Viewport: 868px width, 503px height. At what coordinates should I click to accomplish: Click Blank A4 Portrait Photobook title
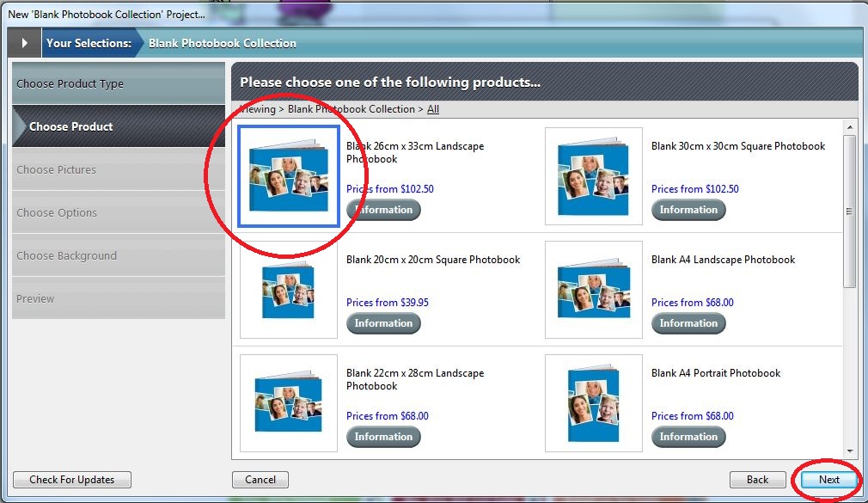[x=716, y=373]
